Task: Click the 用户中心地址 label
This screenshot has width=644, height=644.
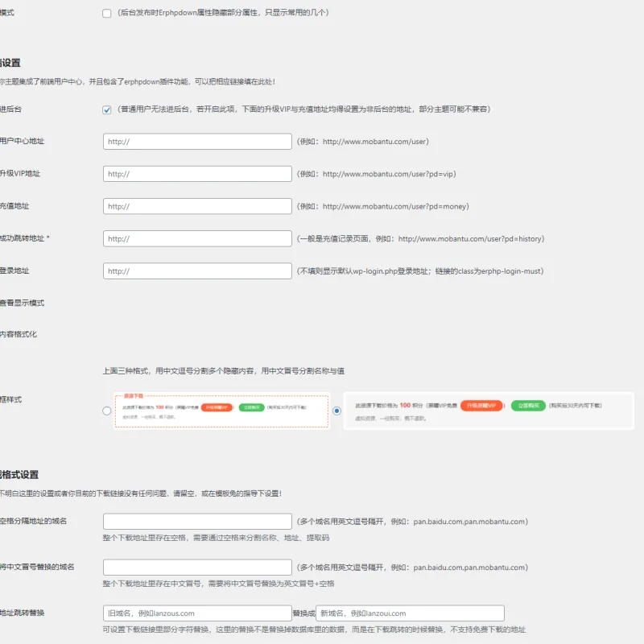Action: pos(22,141)
